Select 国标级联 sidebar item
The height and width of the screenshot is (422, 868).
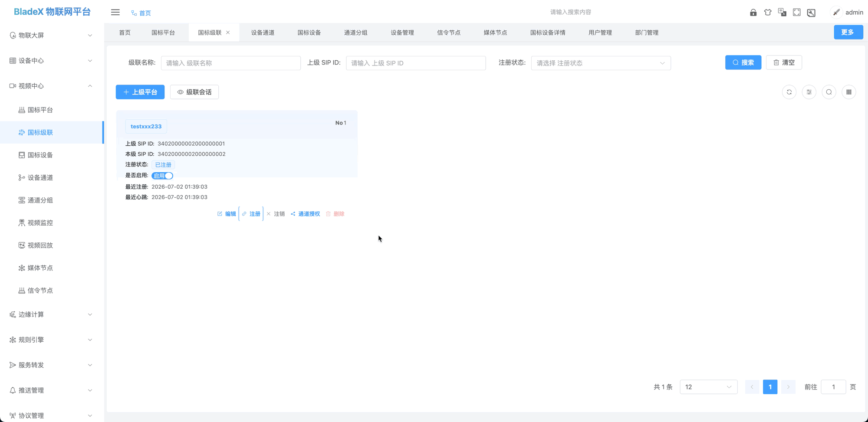pos(52,132)
